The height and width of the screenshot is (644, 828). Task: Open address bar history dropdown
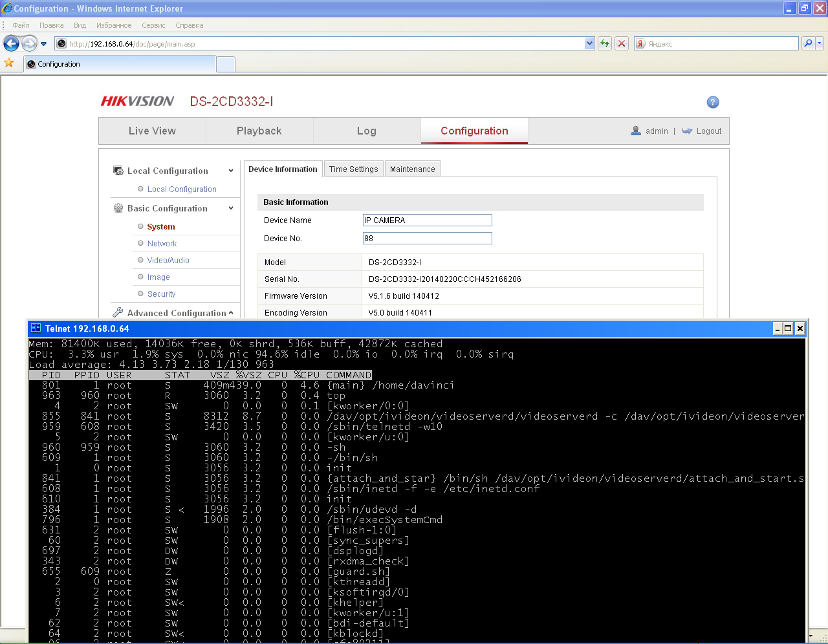[x=589, y=43]
